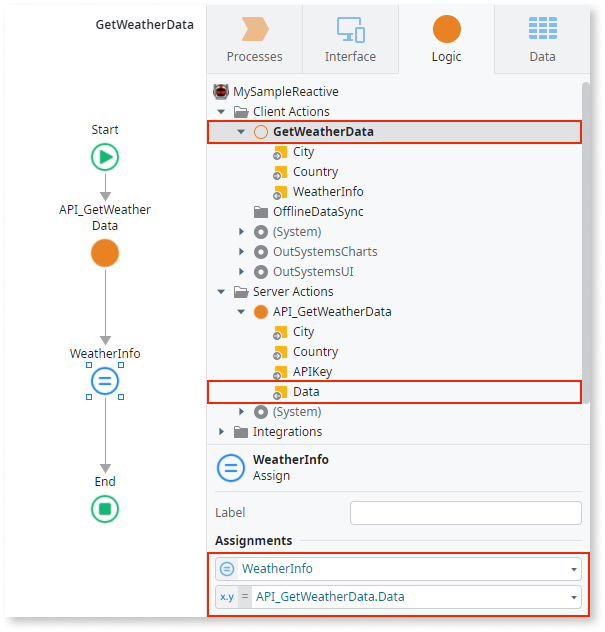Click the MySampleReactive module icon

tap(221, 91)
